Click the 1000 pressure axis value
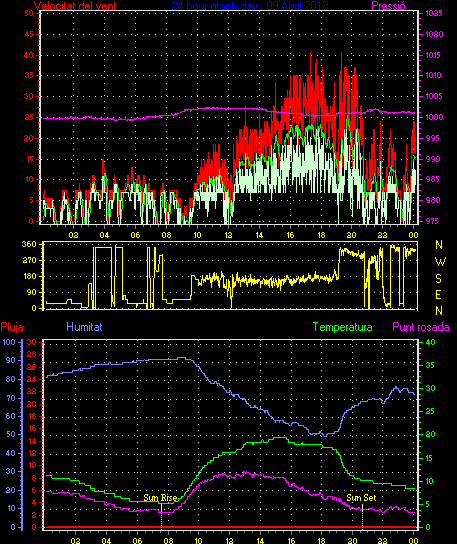The image size is (457, 544). [x=434, y=117]
